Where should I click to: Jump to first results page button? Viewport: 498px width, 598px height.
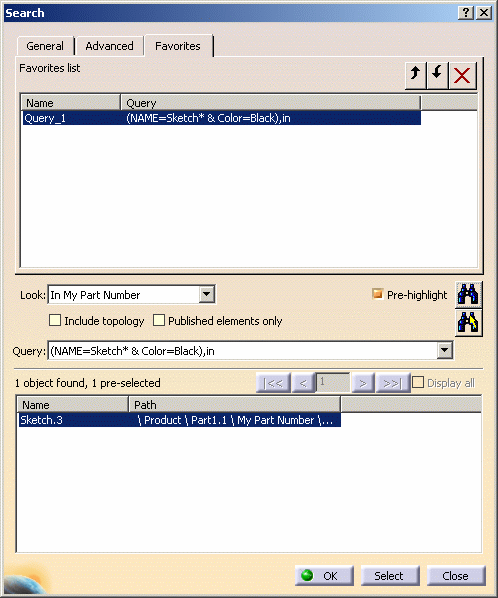[x=273, y=383]
